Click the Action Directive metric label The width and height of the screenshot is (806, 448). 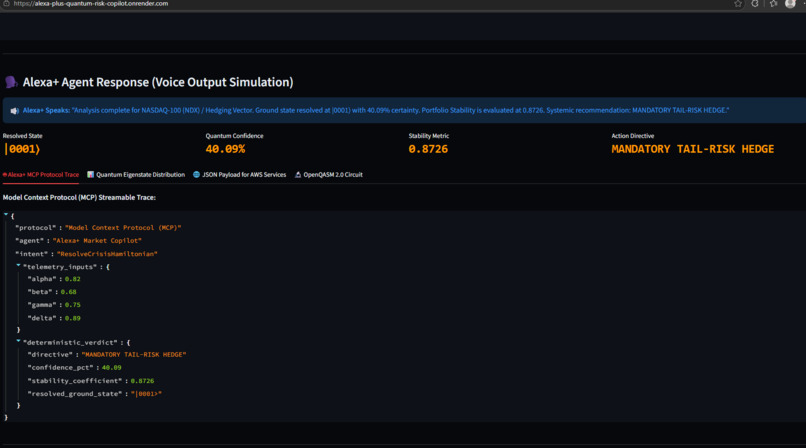coord(633,136)
